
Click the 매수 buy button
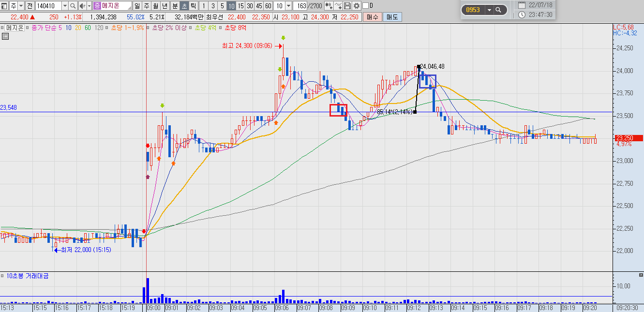tap(372, 17)
